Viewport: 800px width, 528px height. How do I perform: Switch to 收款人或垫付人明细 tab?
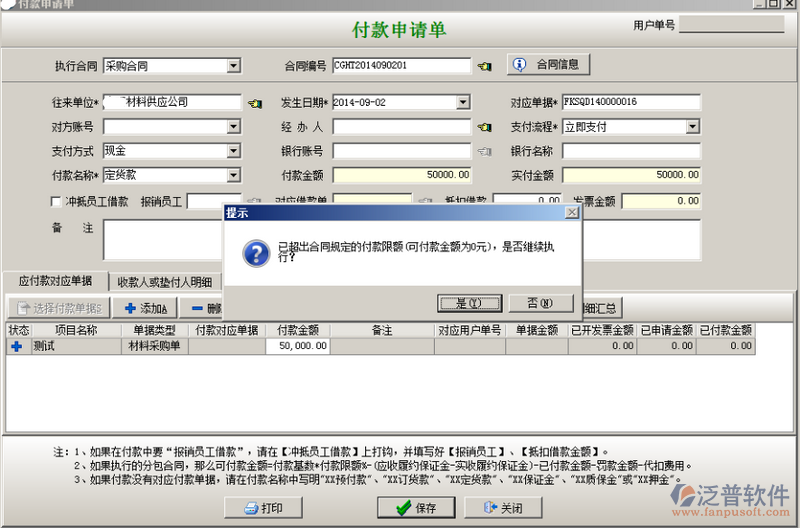(165, 282)
